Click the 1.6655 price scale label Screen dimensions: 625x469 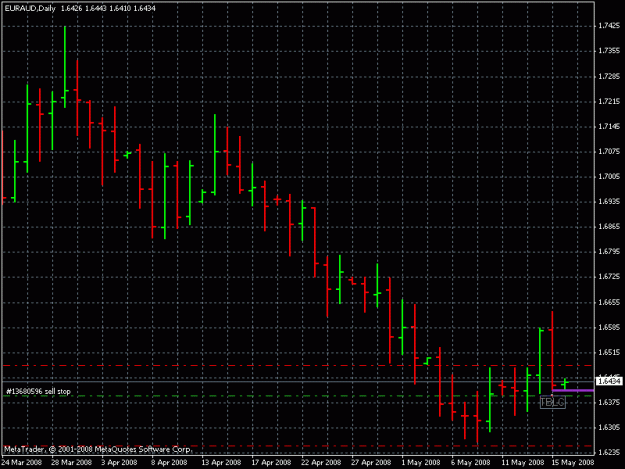point(609,302)
